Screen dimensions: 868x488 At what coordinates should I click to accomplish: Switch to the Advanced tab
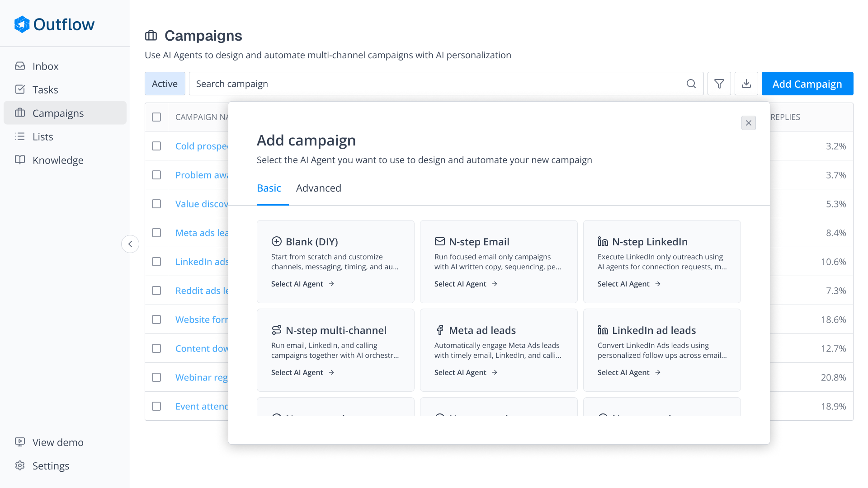pos(318,188)
